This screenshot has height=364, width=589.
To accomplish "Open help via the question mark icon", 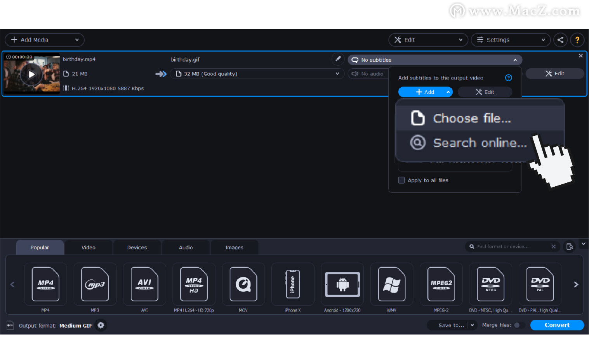I will coord(577,40).
